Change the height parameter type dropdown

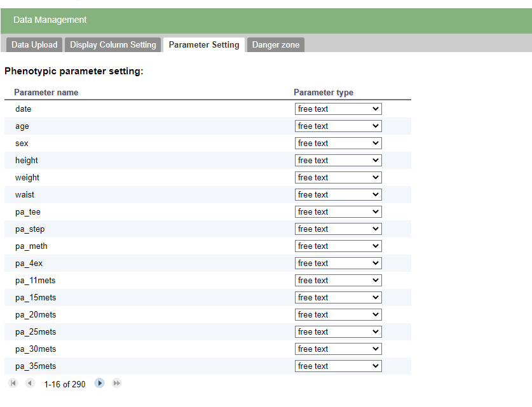coord(338,160)
